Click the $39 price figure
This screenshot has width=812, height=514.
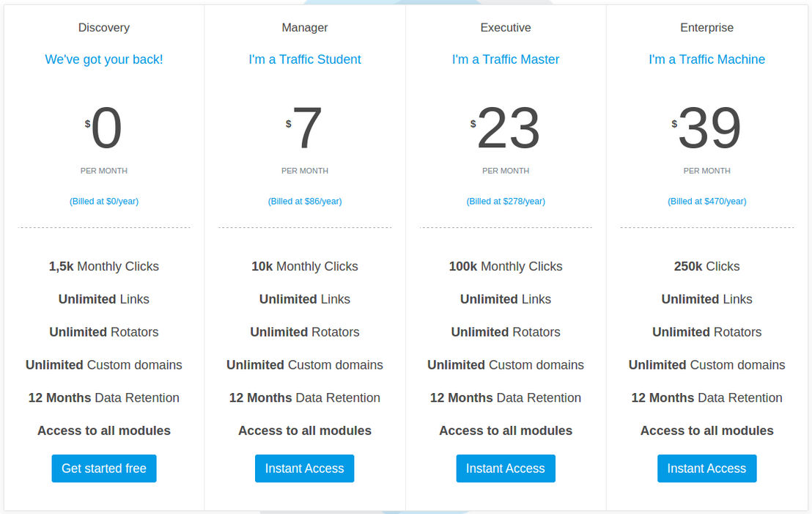coord(707,128)
